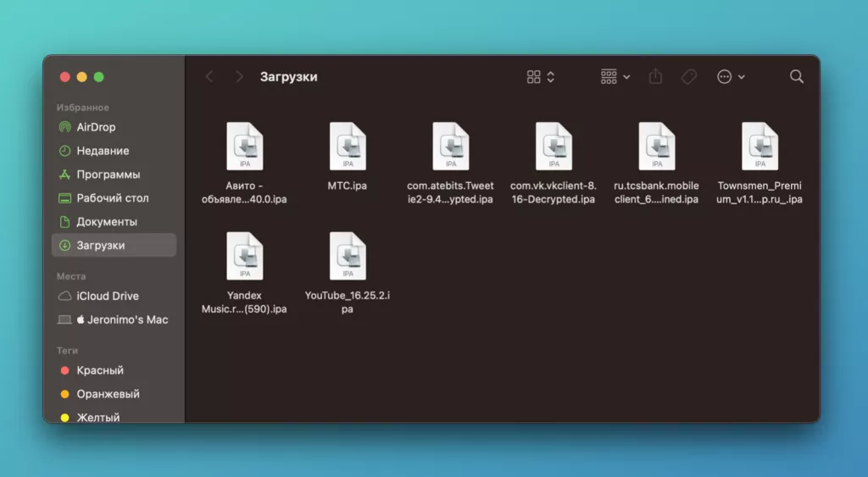Select the red Красный tag

(99, 370)
